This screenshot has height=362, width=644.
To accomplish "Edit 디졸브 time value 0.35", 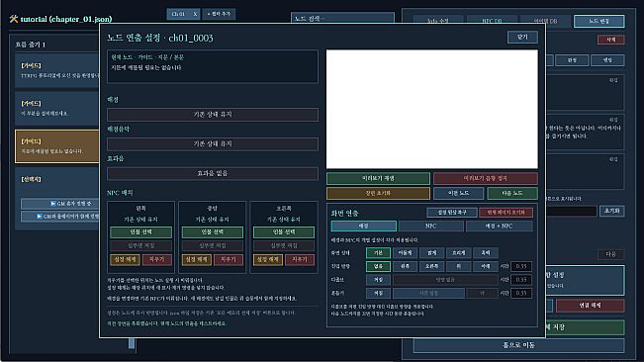I will [x=521, y=280].
